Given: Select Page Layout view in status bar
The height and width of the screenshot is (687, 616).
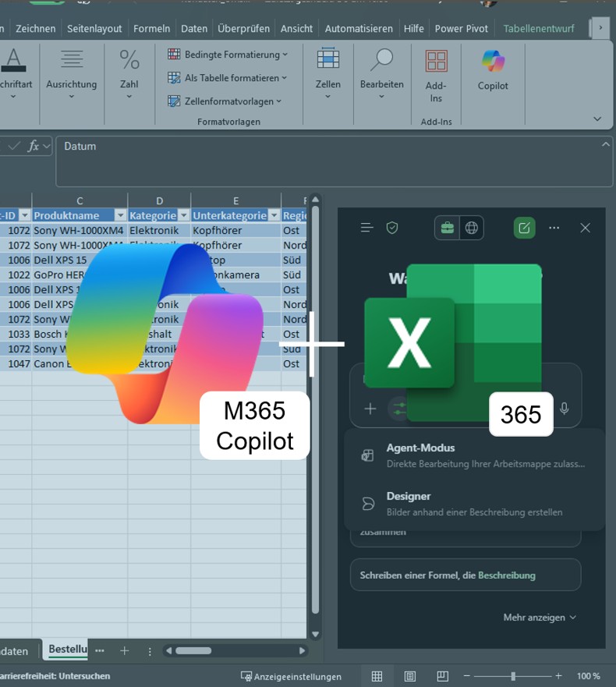Looking at the screenshot, I should click(409, 676).
